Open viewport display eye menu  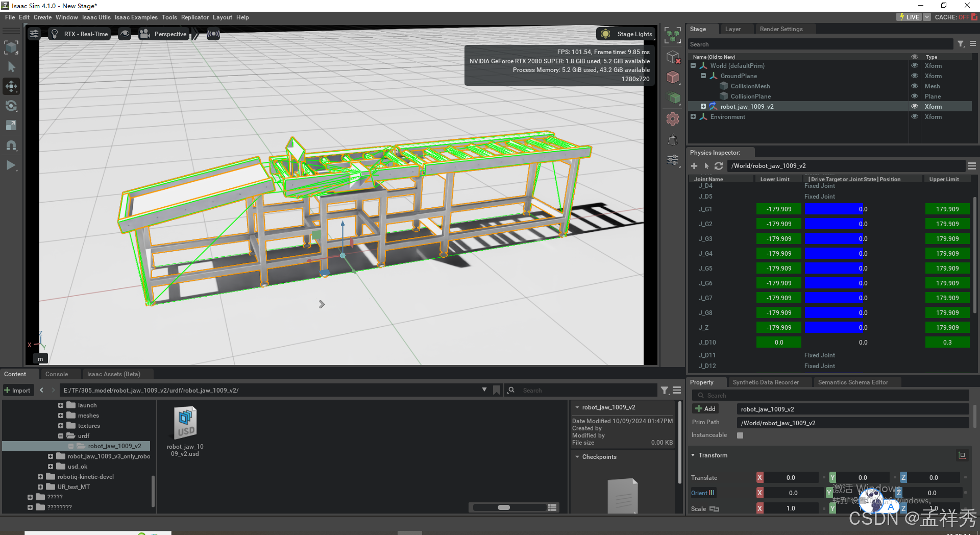pyautogui.click(x=125, y=34)
